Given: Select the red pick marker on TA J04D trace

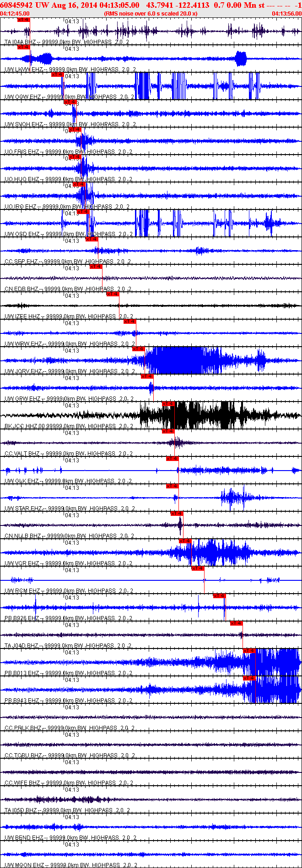Looking at the screenshot, I should (236, 623).
